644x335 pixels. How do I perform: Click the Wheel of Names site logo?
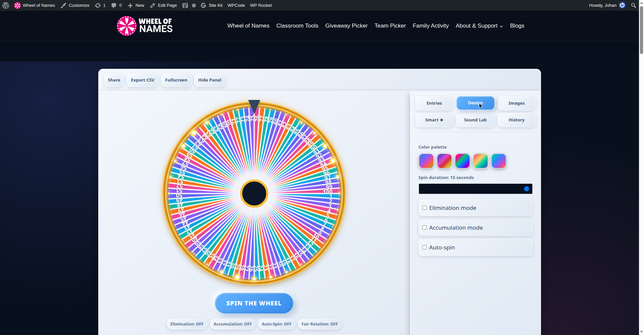144,26
